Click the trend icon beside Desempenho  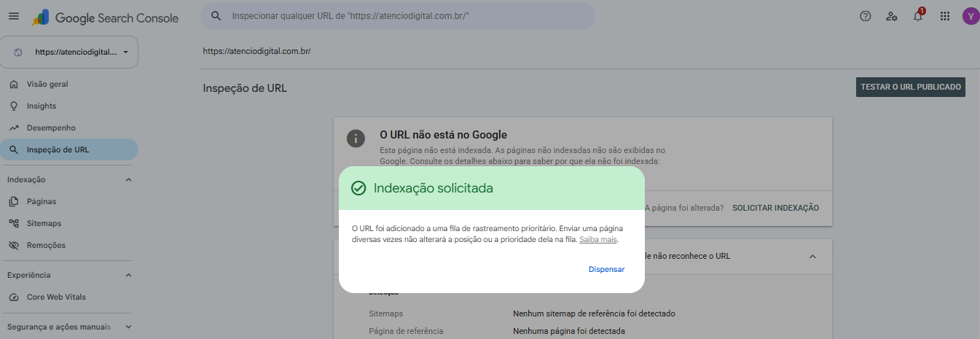click(13, 128)
